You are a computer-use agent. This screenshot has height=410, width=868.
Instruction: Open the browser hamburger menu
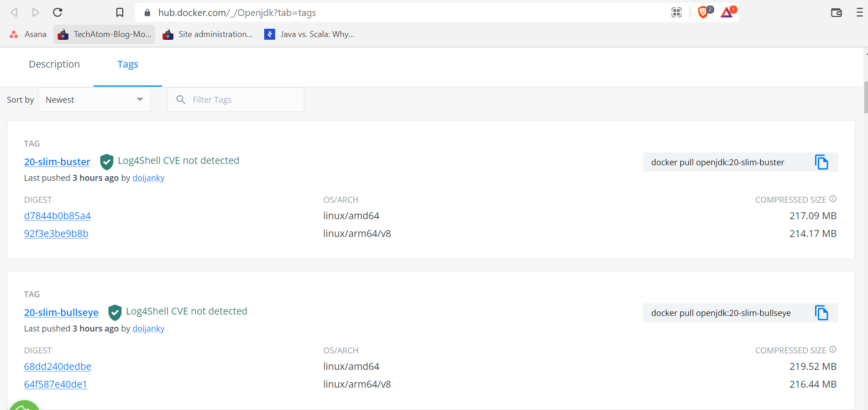859,12
